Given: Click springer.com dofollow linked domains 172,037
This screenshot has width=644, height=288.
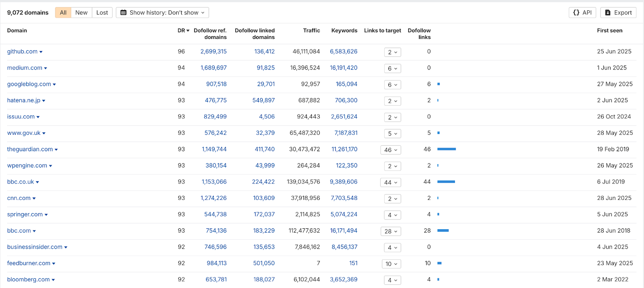Looking at the screenshot, I should click(x=264, y=214).
